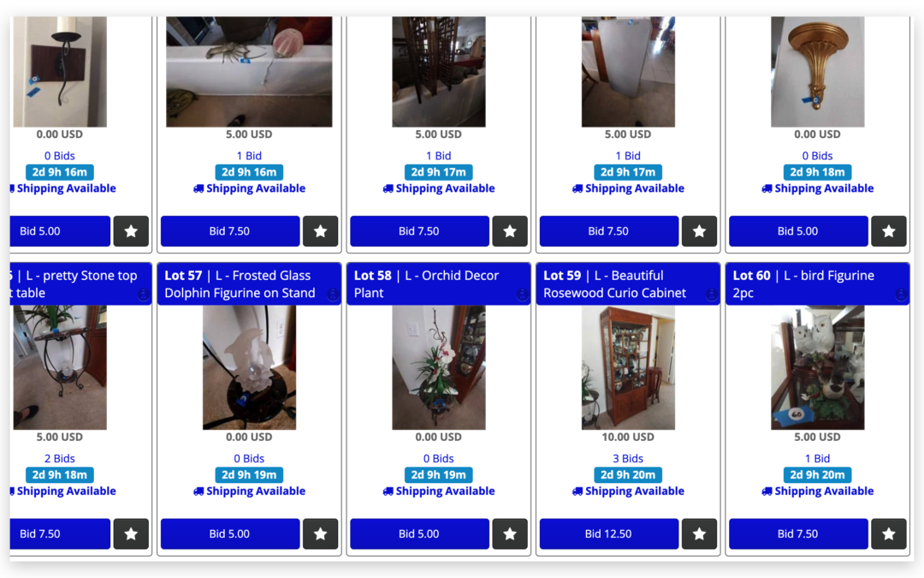Add Lot 58 Orchid Decor Plant to favorites star
This screenshot has width=924, height=578.
(x=510, y=533)
